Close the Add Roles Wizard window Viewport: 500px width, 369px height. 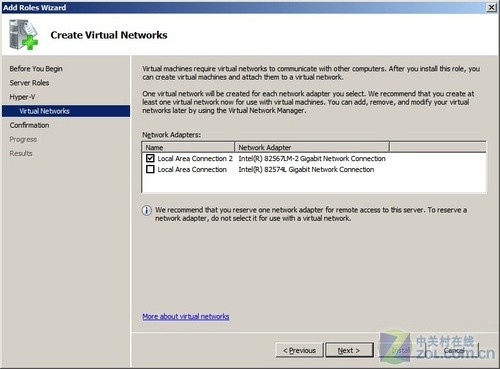click(492, 7)
